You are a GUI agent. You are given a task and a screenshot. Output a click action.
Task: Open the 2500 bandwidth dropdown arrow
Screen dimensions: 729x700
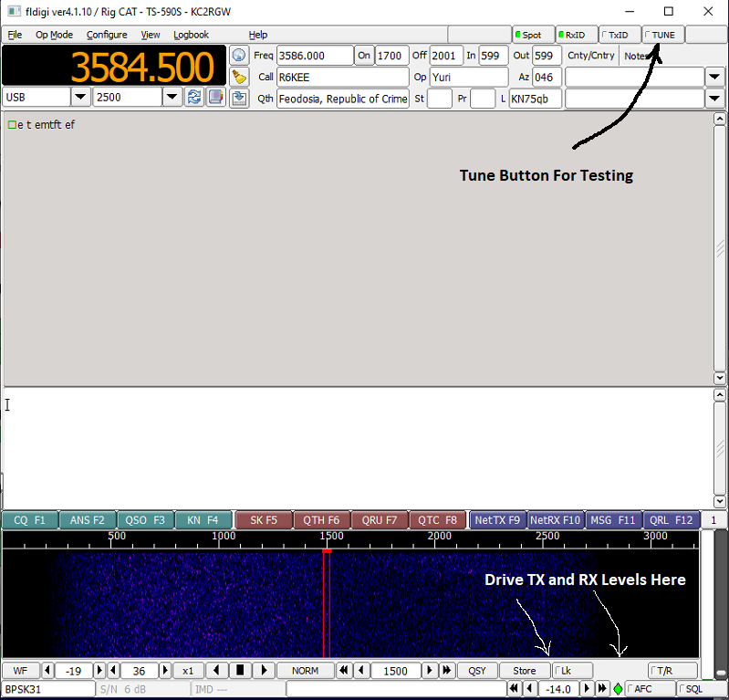(x=172, y=98)
